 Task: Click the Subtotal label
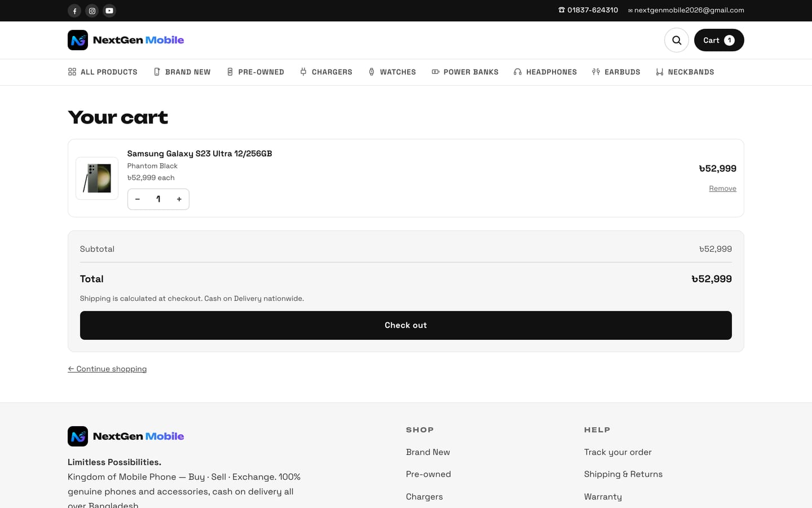97,249
